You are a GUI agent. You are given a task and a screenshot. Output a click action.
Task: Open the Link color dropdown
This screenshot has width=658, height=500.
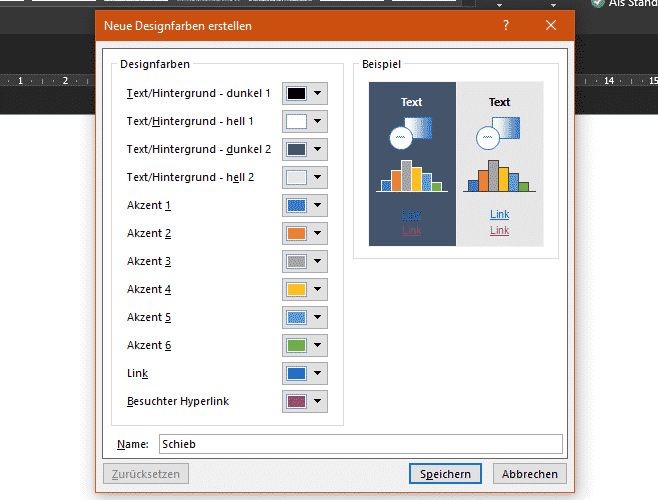point(305,374)
